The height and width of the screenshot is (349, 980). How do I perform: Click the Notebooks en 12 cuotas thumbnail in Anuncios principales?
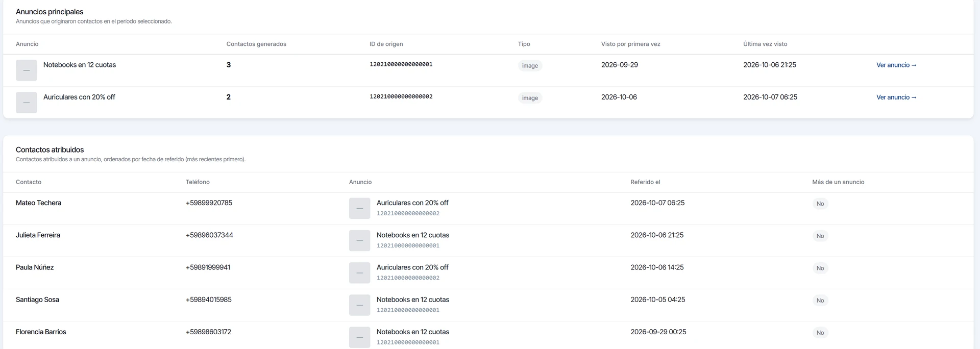coord(27,70)
